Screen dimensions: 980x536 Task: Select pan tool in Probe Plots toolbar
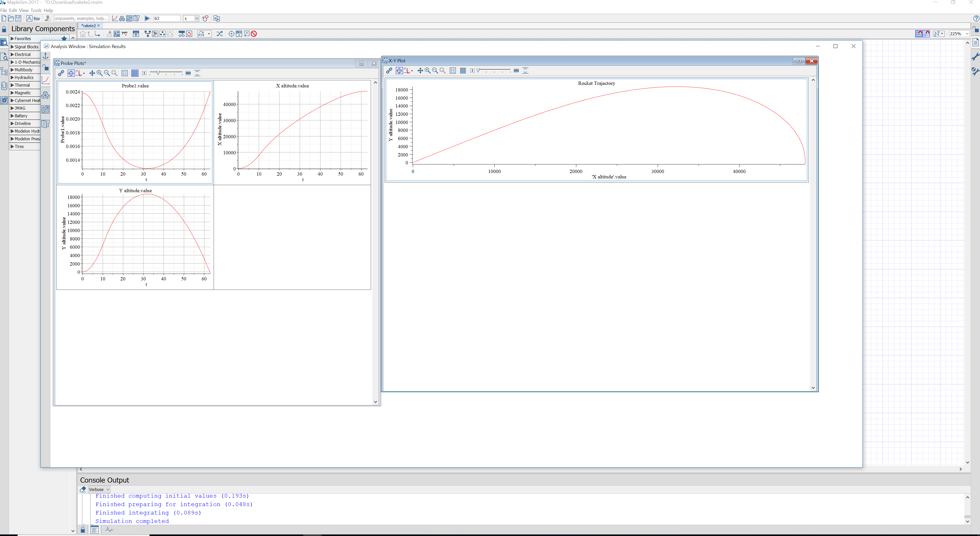tap(92, 73)
